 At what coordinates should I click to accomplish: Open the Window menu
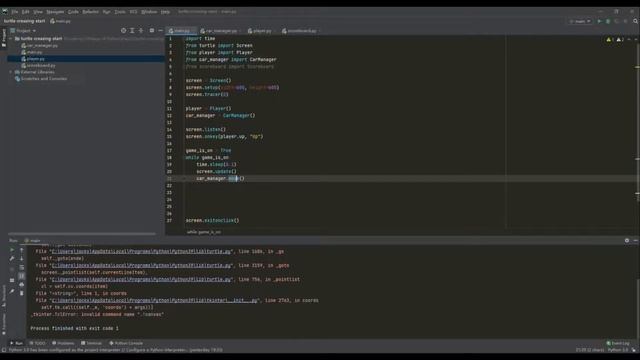coord(149,12)
